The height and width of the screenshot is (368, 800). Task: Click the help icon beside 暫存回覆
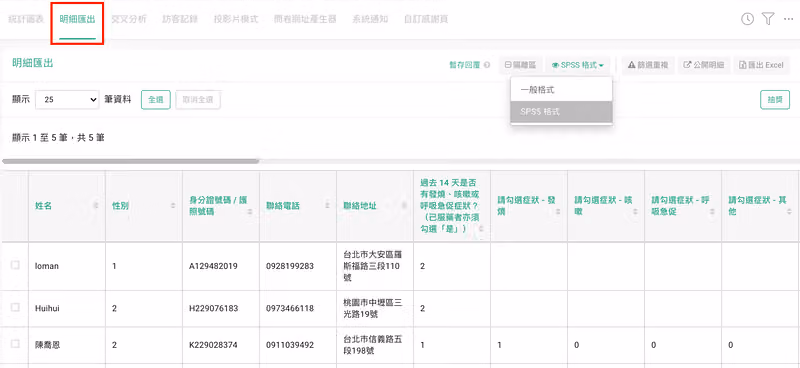[487, 65]
